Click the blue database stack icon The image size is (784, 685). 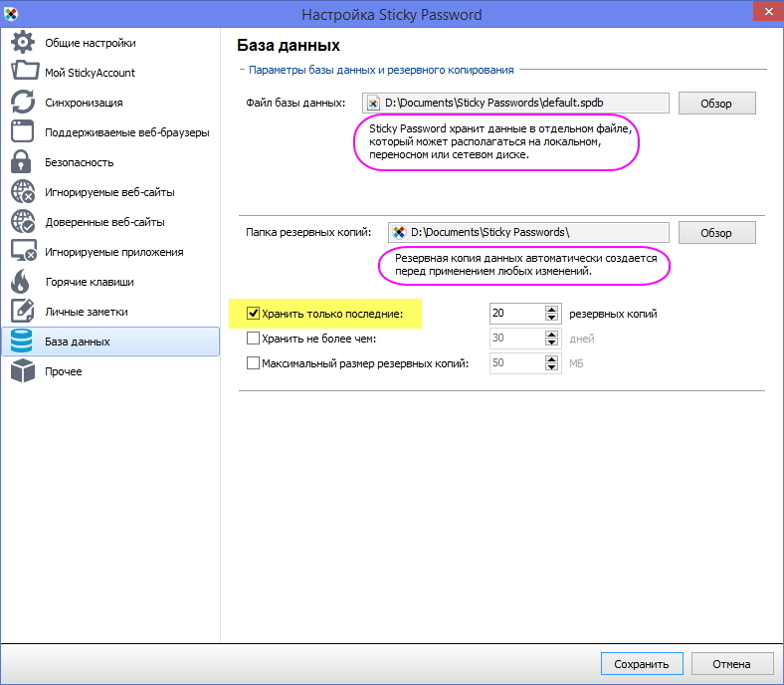(21, 342)
